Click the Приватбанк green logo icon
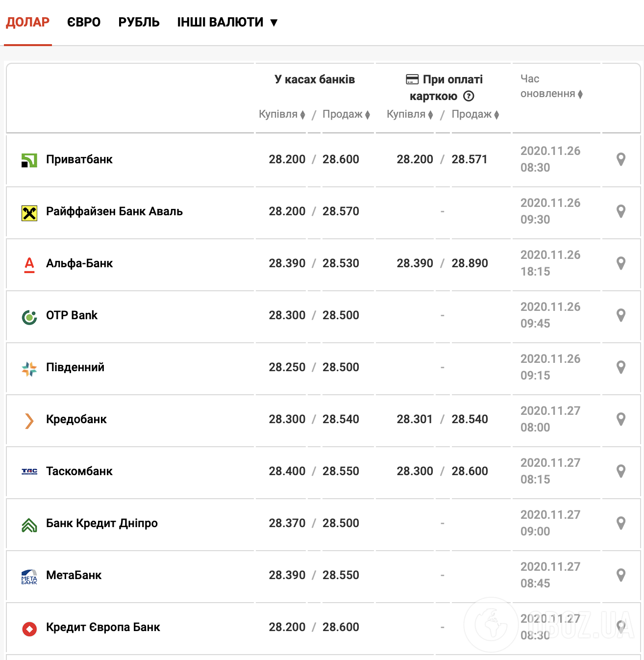 tap(29, 160)
